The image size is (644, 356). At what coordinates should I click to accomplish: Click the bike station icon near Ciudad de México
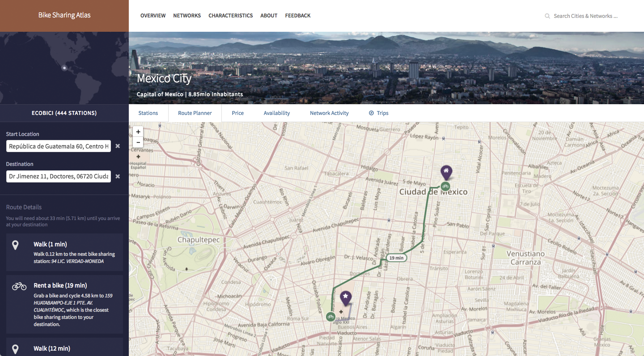coord(445,186)
